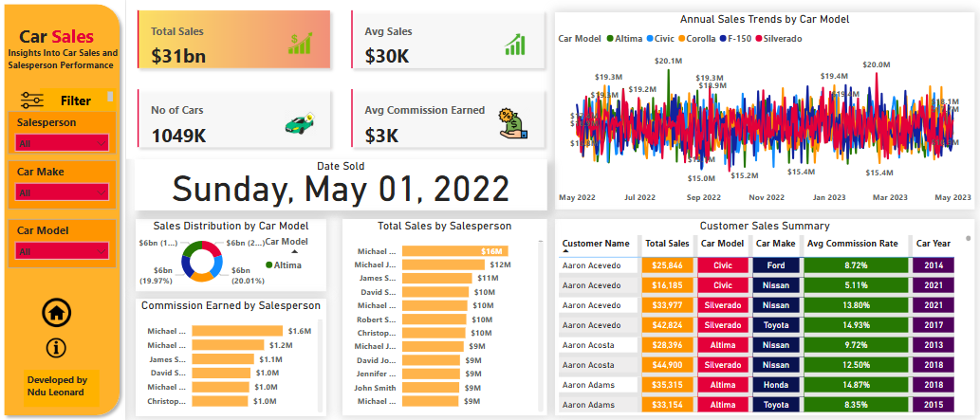Click red segment of sales donut chart

coord(212,248)
